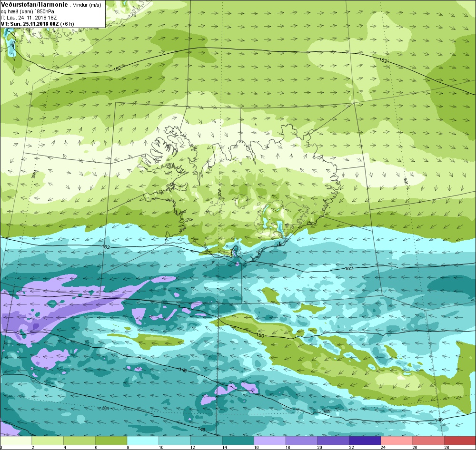Click the 'og hæð (dam) í 850hPa.' line
The height and width of the screenshot is (450, 476).
(x=28, y=11)
